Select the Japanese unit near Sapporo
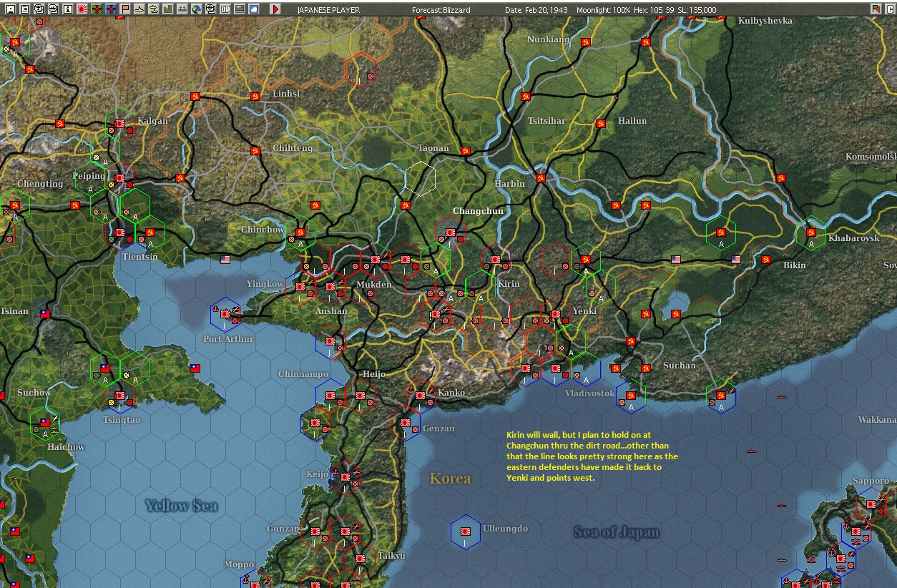The image size is (897, 588). coord(871,504)
